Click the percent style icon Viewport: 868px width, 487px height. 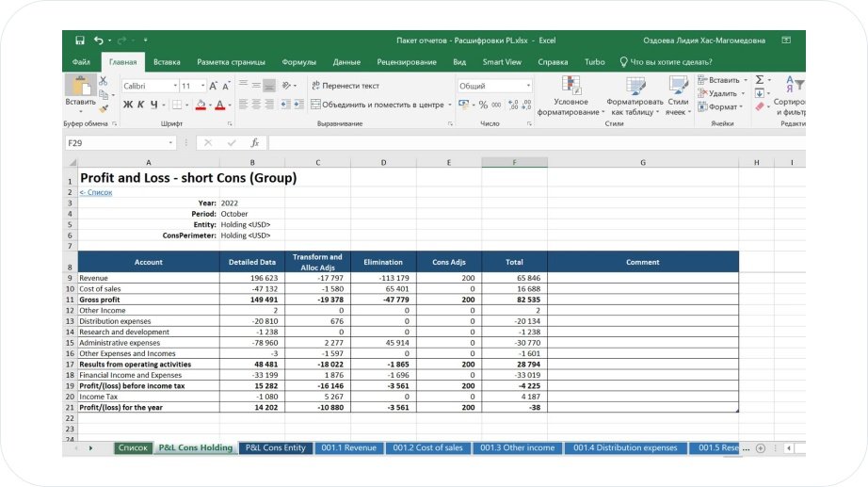pyautogui.click(x=483, y=105)
